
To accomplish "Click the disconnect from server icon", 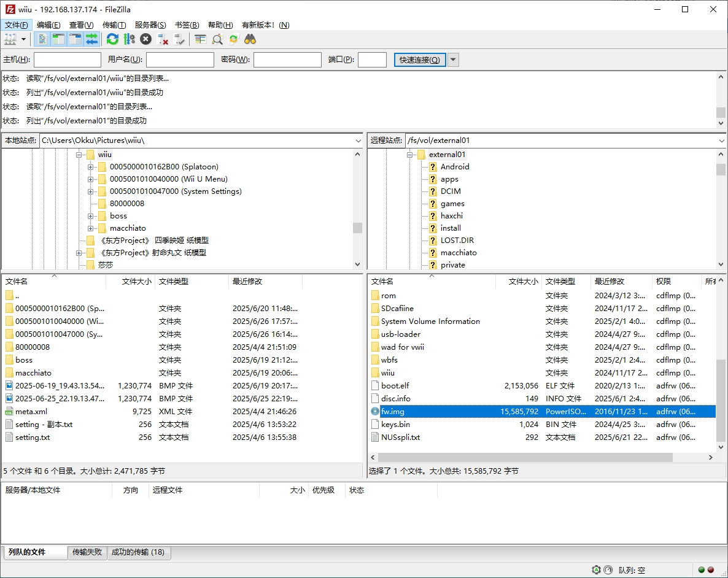I will click(x=163, y=39).
